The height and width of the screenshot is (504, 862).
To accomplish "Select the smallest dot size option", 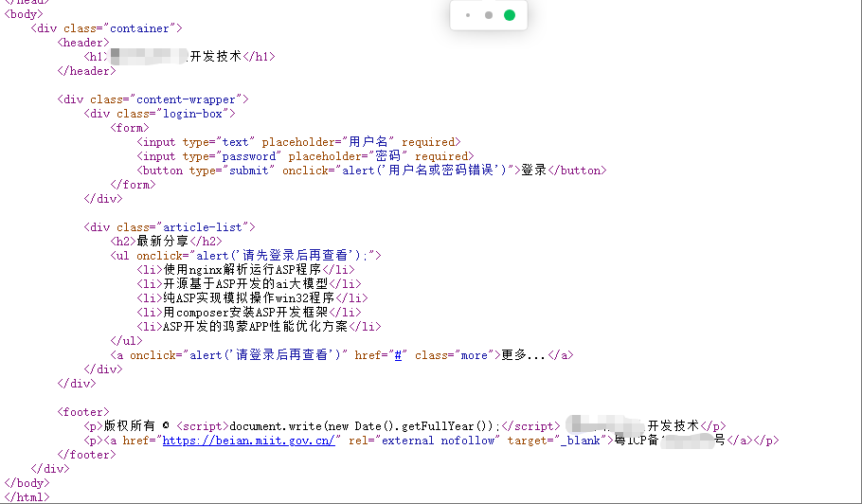I will (x=468, y=15).
